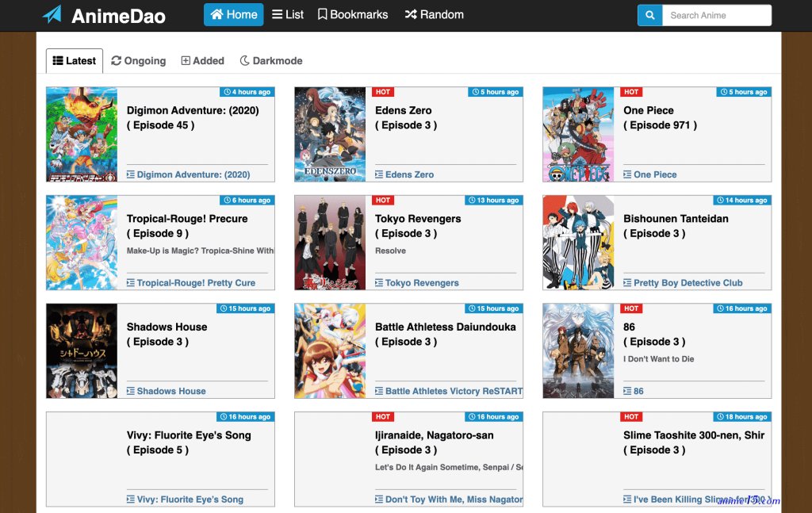812x513 pixels.
Task: Click list icon beside the 86 series link
Action: 627,391
